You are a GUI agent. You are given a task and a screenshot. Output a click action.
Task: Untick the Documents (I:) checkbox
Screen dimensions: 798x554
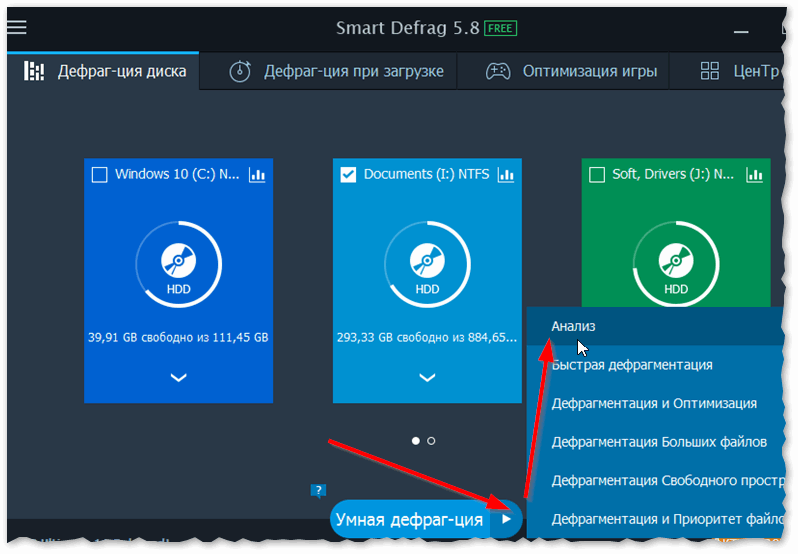348,174
